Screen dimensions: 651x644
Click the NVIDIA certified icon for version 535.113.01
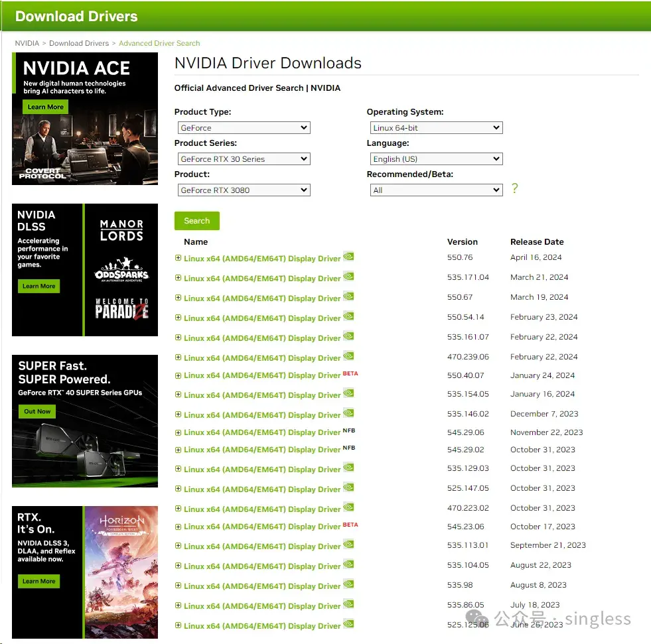(x=348, y=545)
